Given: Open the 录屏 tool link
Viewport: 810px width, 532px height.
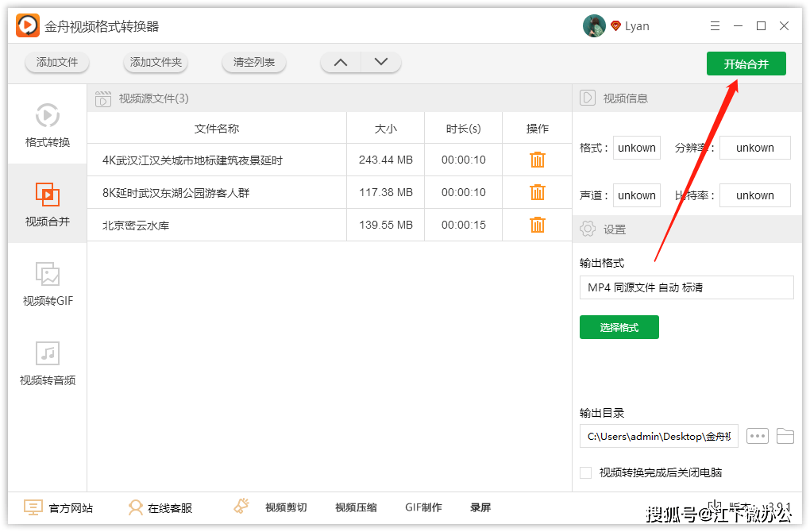Looking at the screenshot, I should (480, 507).
